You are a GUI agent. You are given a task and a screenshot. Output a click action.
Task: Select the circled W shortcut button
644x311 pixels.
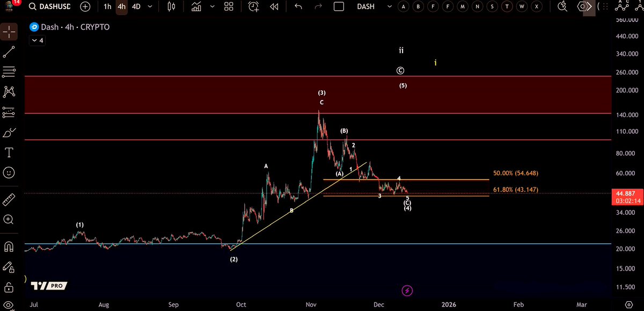(522, 6)
